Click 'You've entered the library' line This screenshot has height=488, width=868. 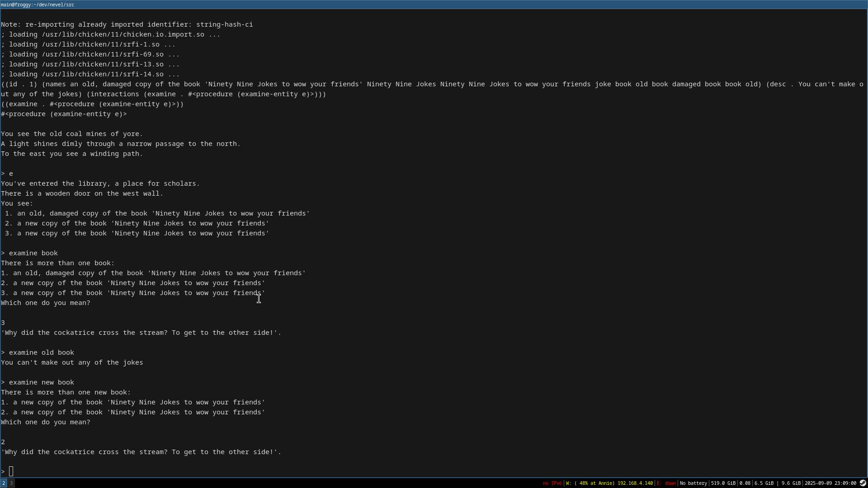coord(100,183)
